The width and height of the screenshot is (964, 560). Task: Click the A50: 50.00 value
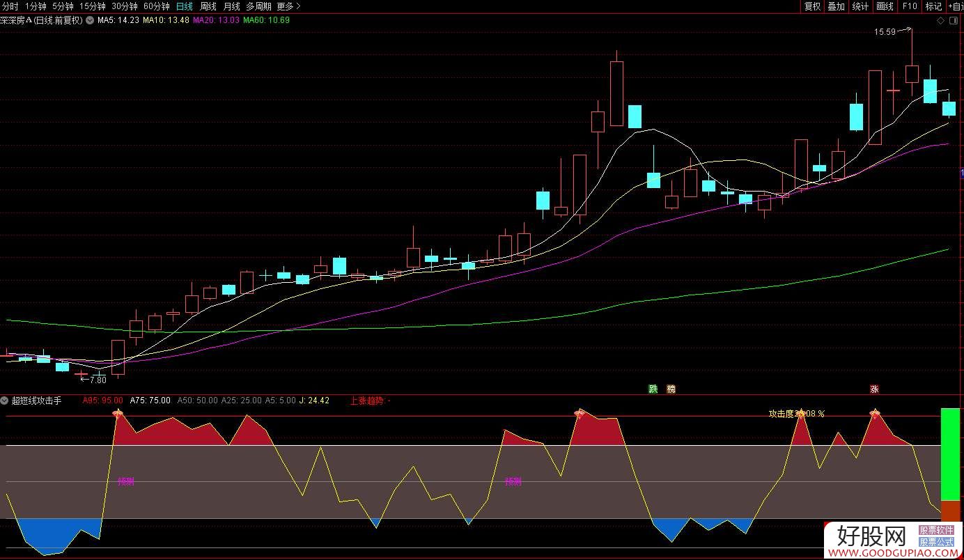pyautogui.click(x=197, y=400)
